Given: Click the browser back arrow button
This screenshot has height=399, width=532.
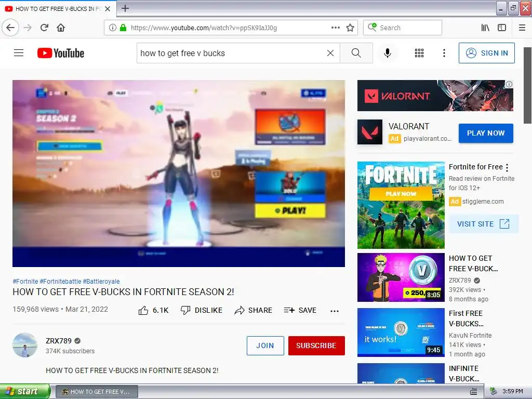Looking at the screenshot, I should tap(10, 28).
